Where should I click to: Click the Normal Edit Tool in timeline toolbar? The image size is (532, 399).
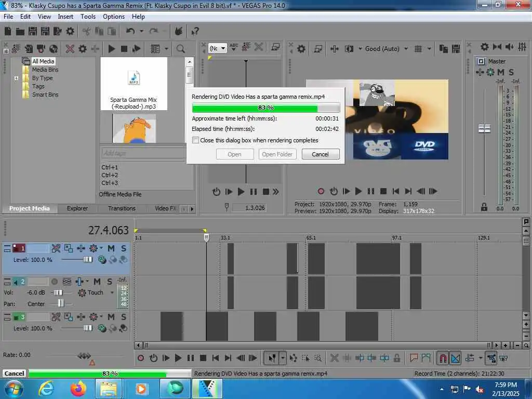click(x=272, y=358)
